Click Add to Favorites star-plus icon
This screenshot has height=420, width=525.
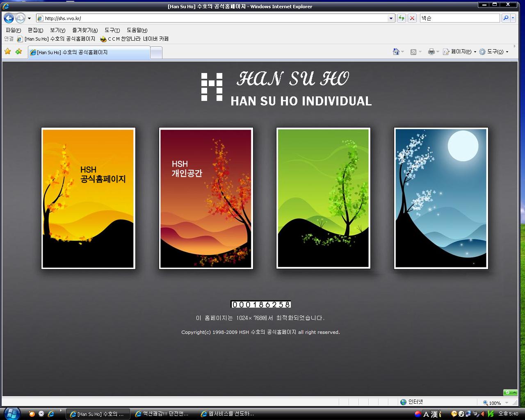(18, 52)
